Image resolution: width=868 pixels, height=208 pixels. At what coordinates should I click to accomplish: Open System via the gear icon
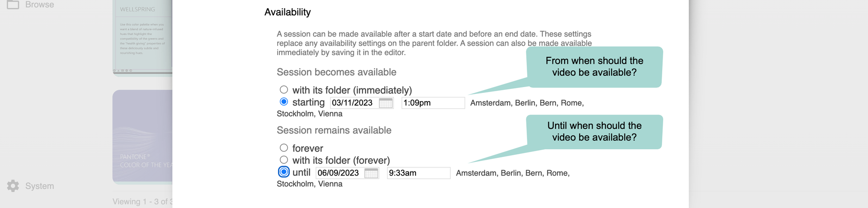[x=13, y=186]
